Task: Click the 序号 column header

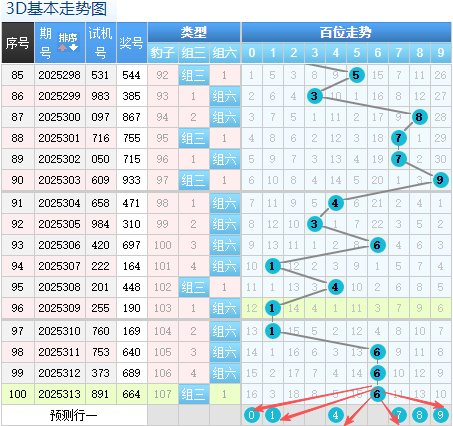Action: point(18,43)
